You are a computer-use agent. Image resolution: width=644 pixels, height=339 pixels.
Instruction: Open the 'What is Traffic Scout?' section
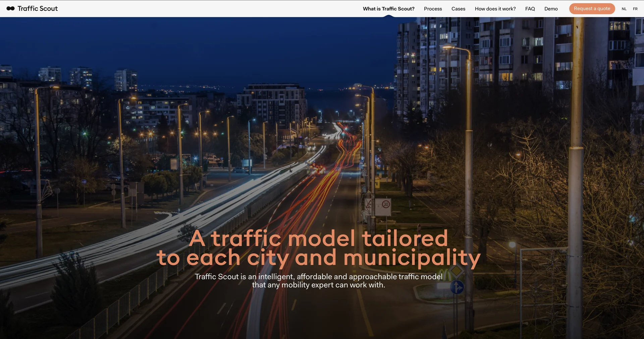click(x=388, y=9)
